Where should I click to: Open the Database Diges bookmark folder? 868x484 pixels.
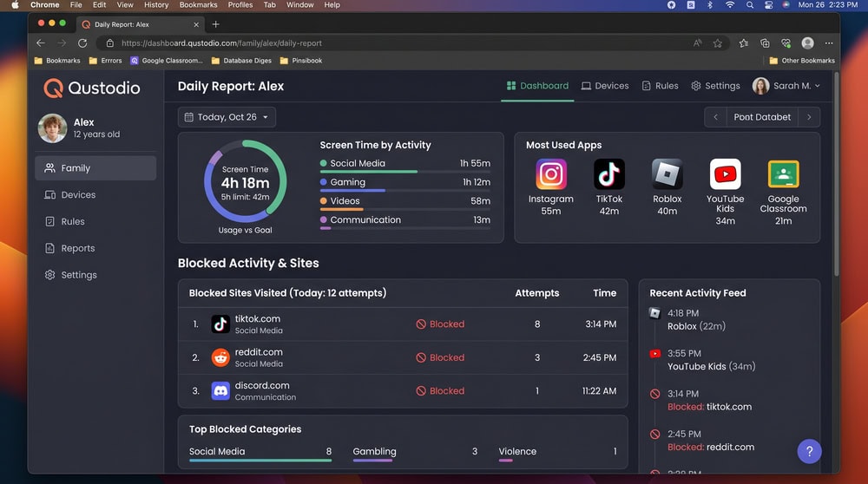(x=241, y=61)
